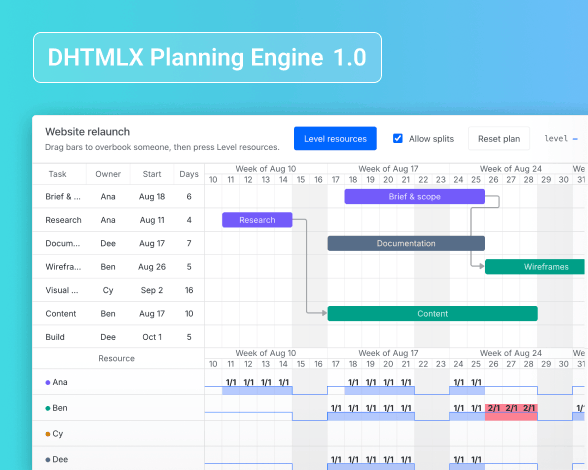This screenshot has height=470, width=588.
Task: Click start date Aug 26 cell
Action: [152, 267]
